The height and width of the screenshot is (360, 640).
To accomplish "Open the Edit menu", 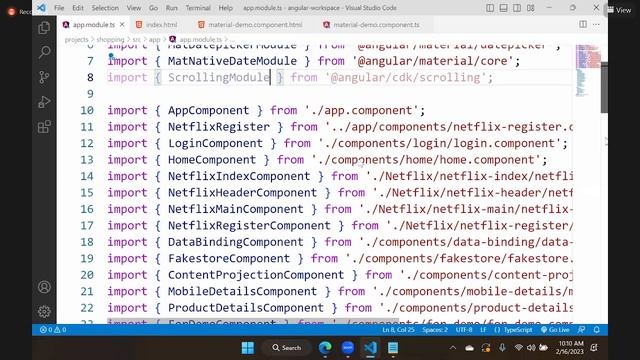I will tap(78, 8).
